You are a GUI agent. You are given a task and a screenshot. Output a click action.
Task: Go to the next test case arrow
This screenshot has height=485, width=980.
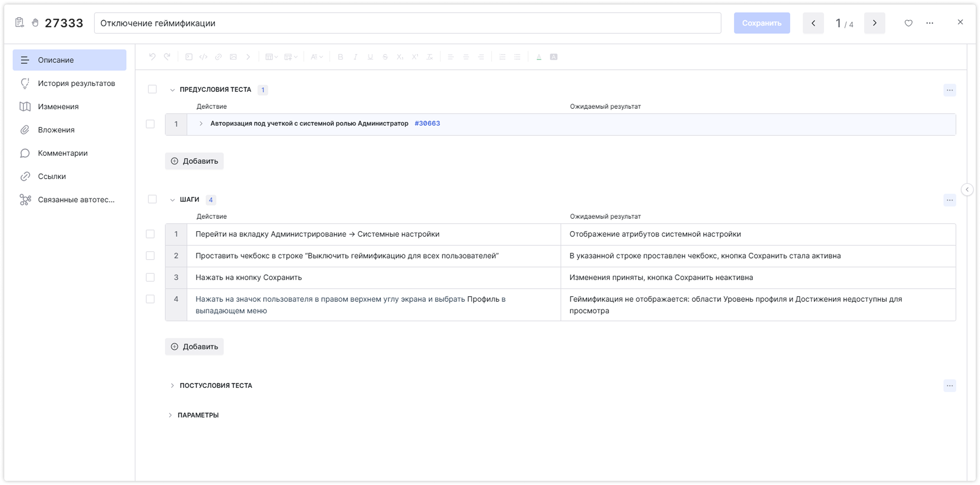coord(874,23)
